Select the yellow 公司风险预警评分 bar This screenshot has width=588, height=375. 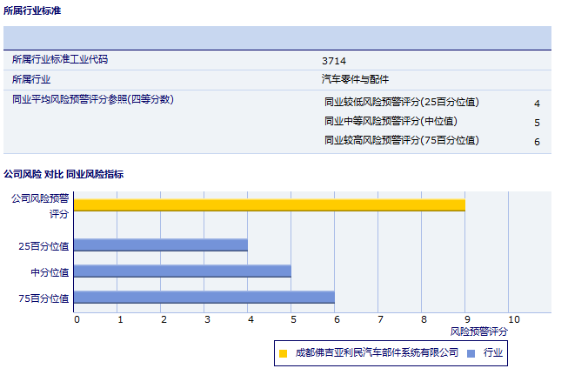click(269, 205)
